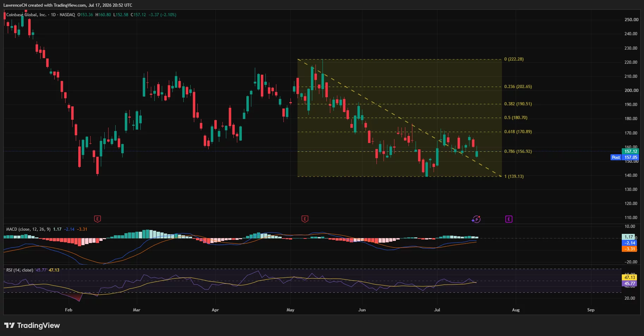This screenshot has height=336, width=644.
Task: Select the Fib level 0 (222.28) label
Action: [514, 59]
